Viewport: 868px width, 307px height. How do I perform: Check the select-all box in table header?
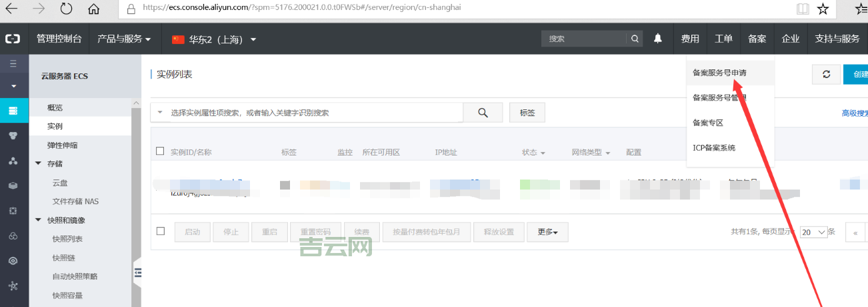point(160,151)
